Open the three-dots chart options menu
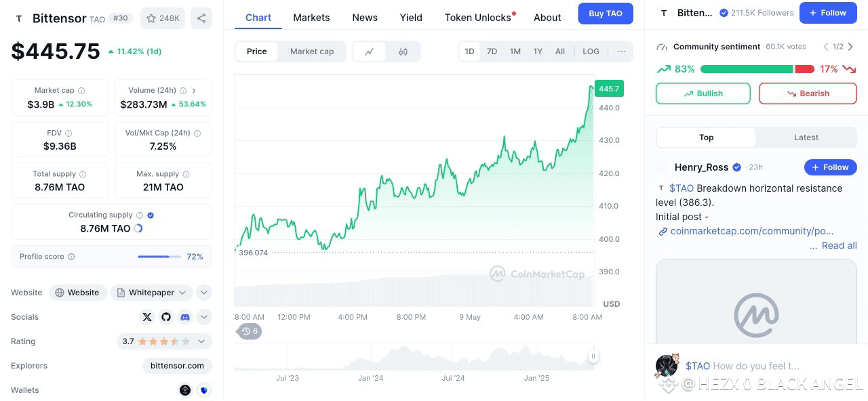The image size is (868, 401). click(x=622, y=51)
